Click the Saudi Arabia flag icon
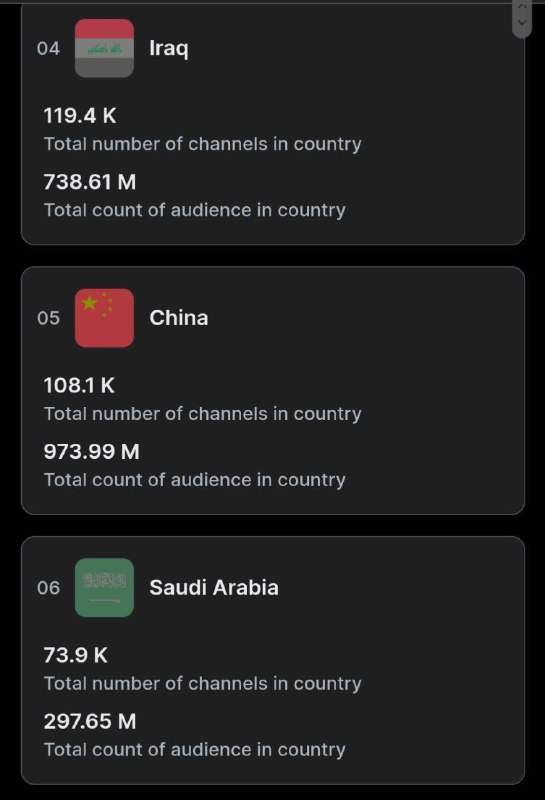Image resolution: width=545 pixels, height=800 pixels. point(104,588)
